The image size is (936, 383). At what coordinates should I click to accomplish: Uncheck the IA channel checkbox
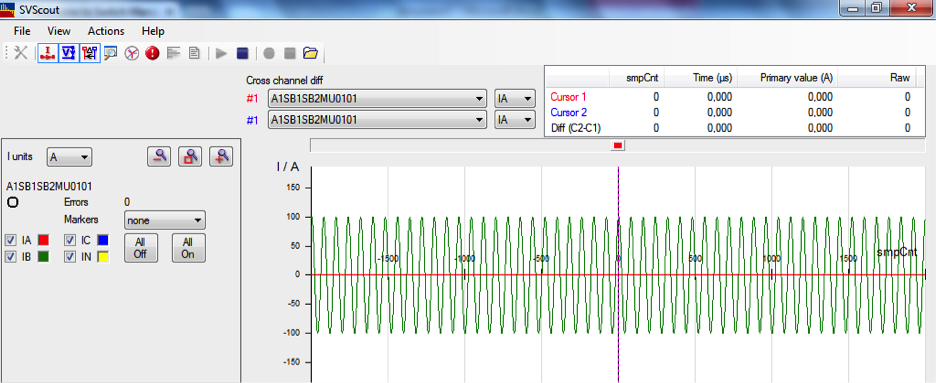(10, 240)
